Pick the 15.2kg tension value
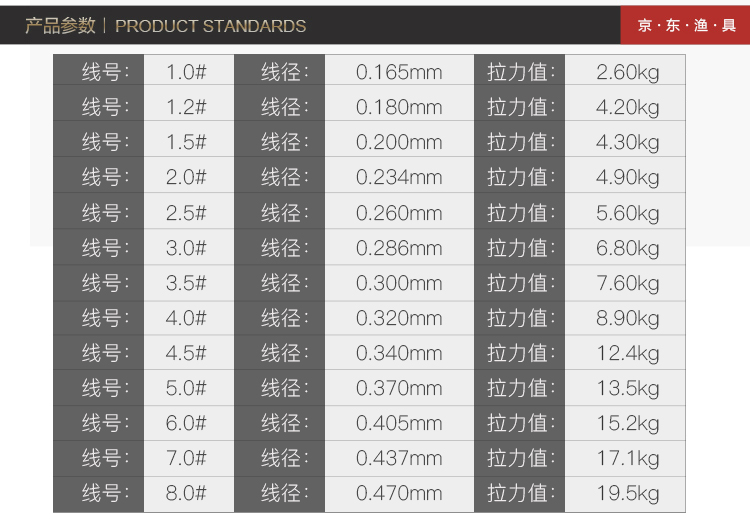This screenshot has width=750, height=519. 628,424
